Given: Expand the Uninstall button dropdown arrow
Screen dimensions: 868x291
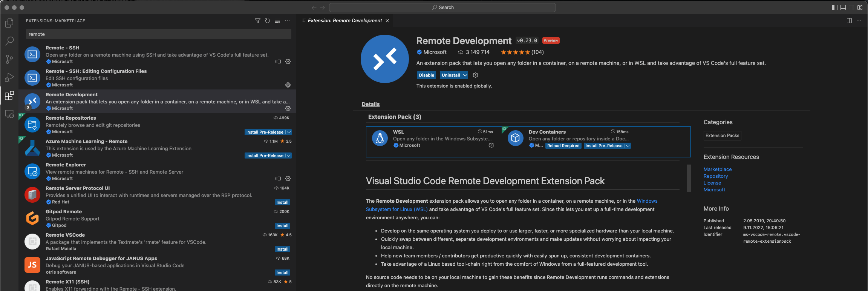Looking at the screenshot, I should 465,75.
